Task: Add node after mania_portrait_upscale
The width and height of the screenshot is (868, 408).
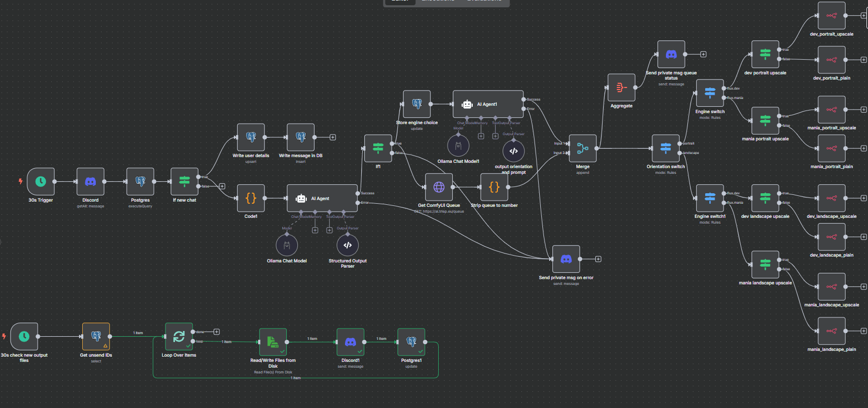Action: (863, 109)
